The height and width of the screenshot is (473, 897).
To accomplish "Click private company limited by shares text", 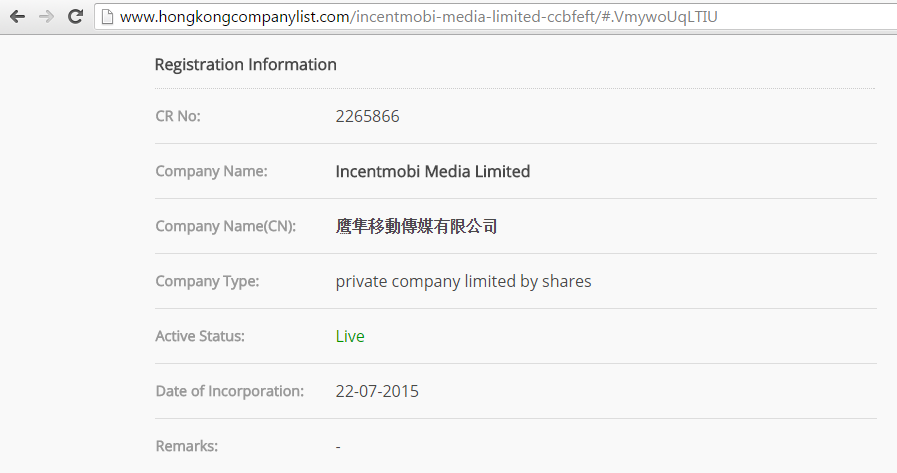I will [463, 281].
